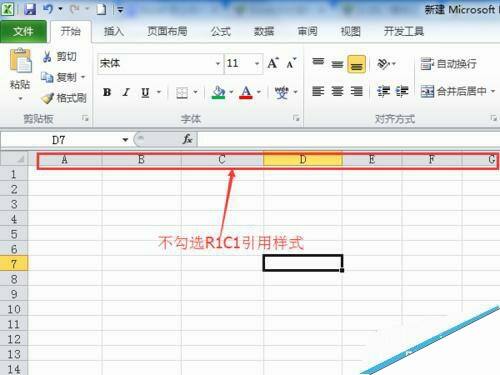Open the Clipboard group dialog launcher

(x=86, y=118)
